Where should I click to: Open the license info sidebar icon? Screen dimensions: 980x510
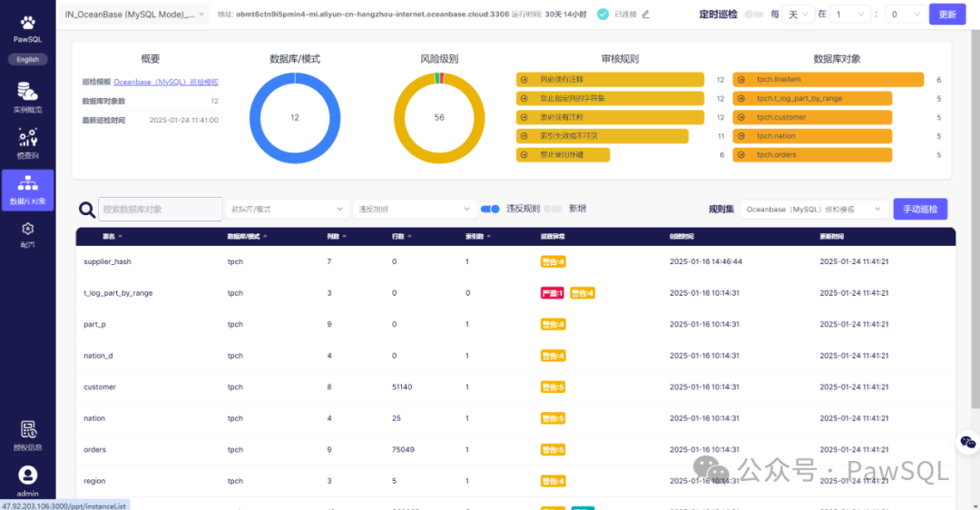coord(28,429)
